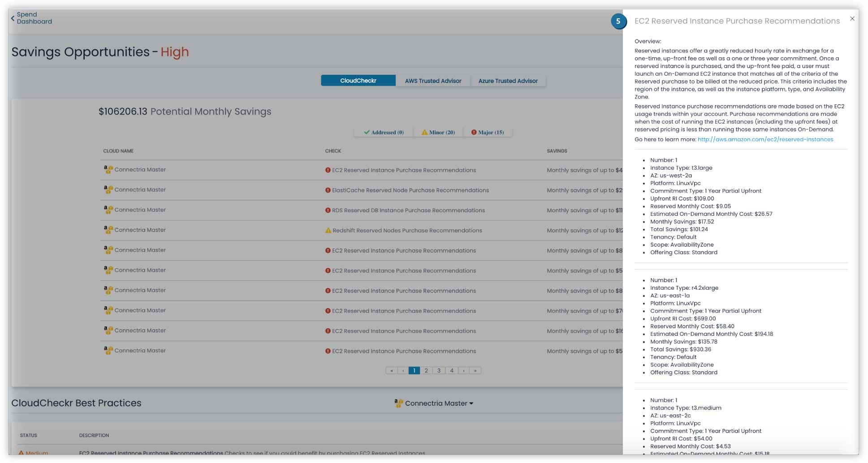Click the AWS icon in the RDS row
868x463 pixels.
coord(108,210)
